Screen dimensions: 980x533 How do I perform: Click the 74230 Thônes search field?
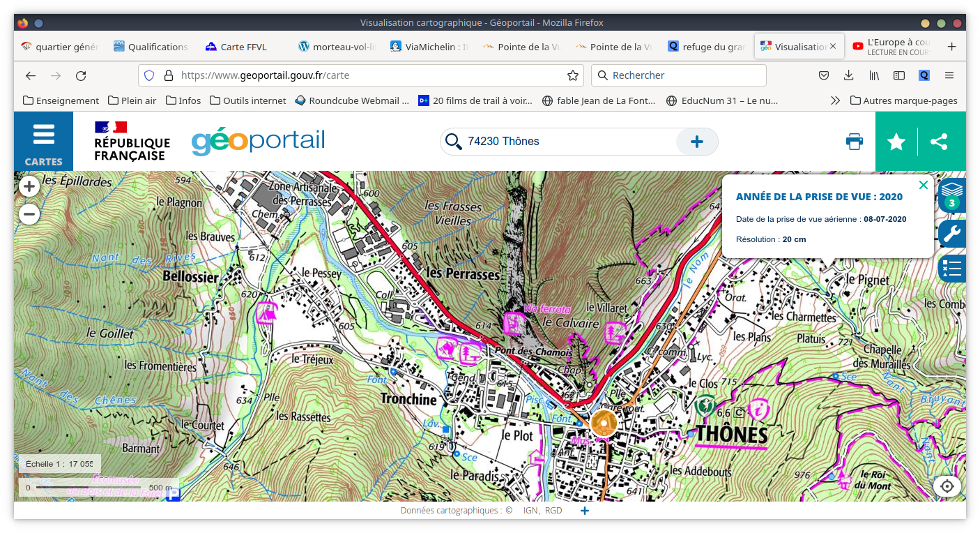click(565, 142)
